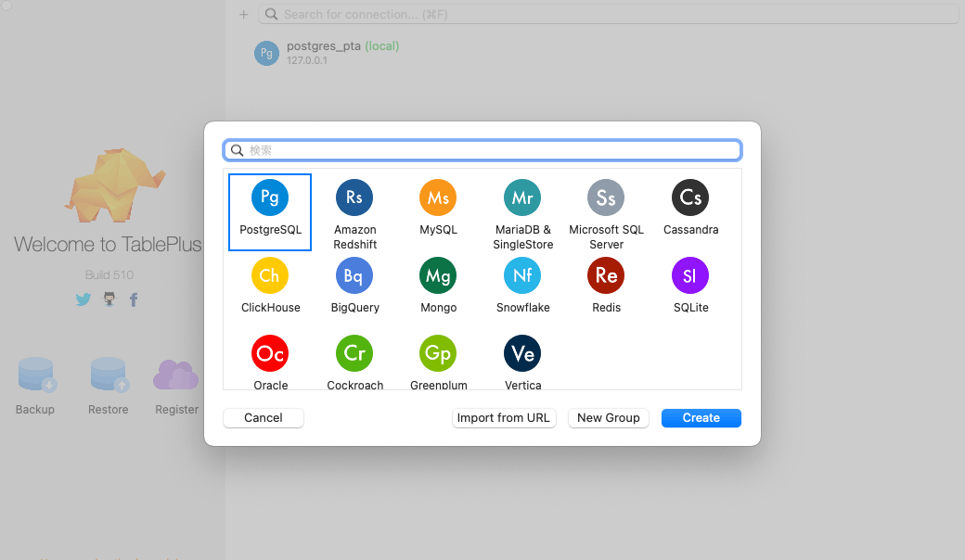Viewport: 965px width, 560px height.
Task: Open TablePlus GitHub link
Action: (109, 299)
